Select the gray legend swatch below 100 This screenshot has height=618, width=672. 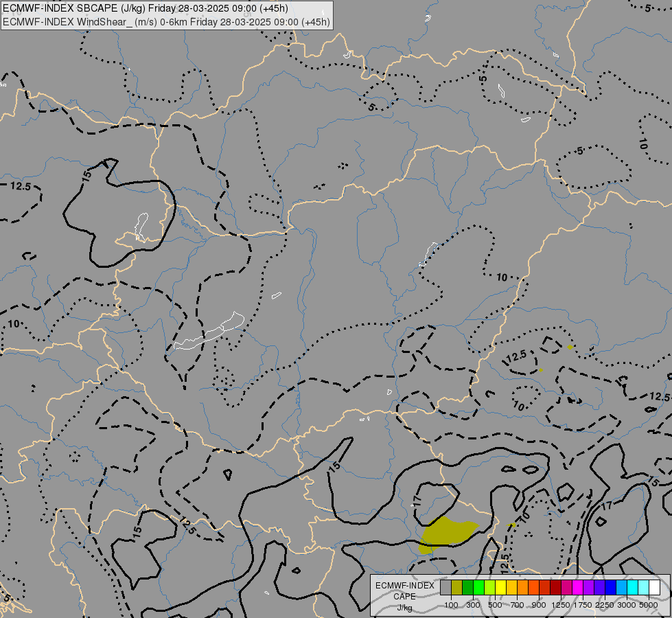click(445, 588)
